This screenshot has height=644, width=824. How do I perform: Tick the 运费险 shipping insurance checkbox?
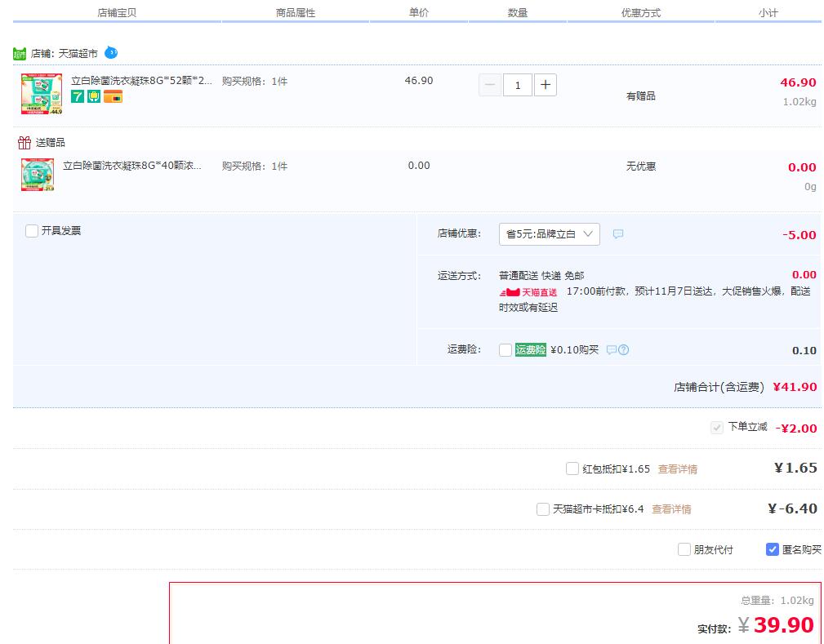pyautogui.click(x=506, y=350)
